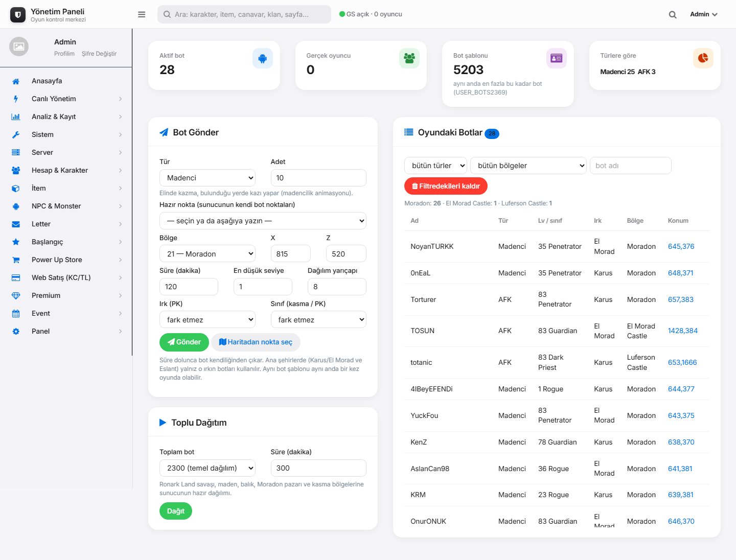Open the Anasayfa sidebar item
736x560 pixels.
coord(66,81)
